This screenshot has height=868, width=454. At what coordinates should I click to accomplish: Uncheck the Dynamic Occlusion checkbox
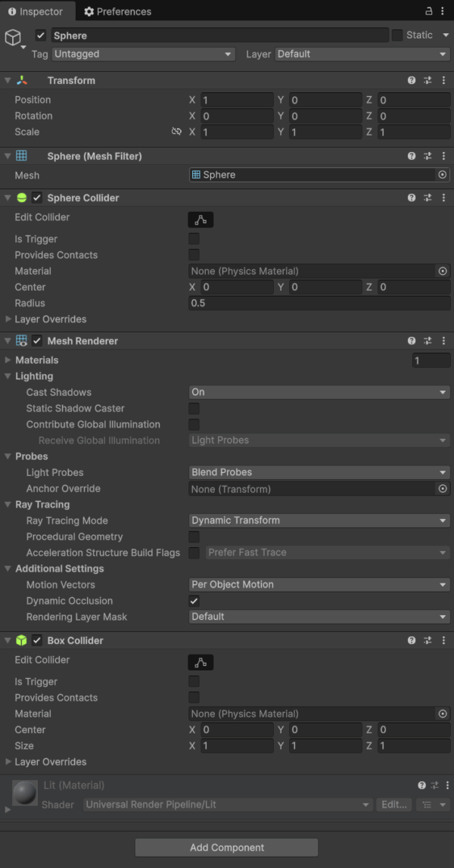click(x=194, y=601)
